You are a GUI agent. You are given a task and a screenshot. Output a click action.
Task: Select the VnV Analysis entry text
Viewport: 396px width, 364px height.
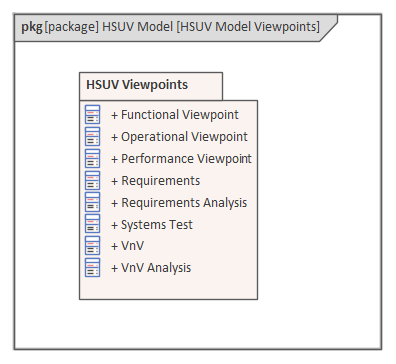pyautogui.click(x=151, y=268)
